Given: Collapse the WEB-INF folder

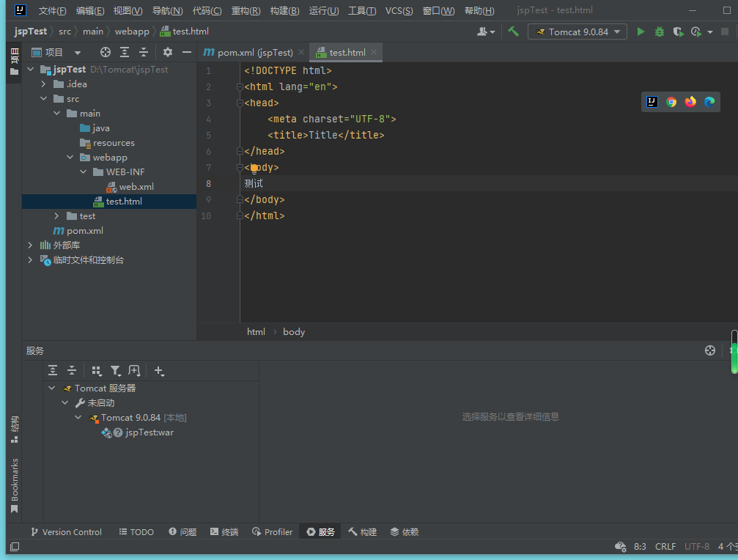Looking at the screenshot, I should 84,172.
